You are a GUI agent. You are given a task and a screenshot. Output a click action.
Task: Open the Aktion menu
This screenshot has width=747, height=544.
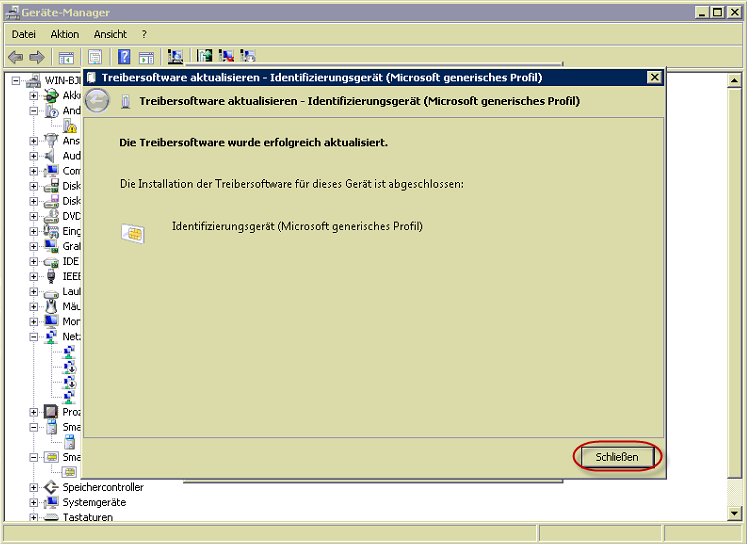click(65, 34)
